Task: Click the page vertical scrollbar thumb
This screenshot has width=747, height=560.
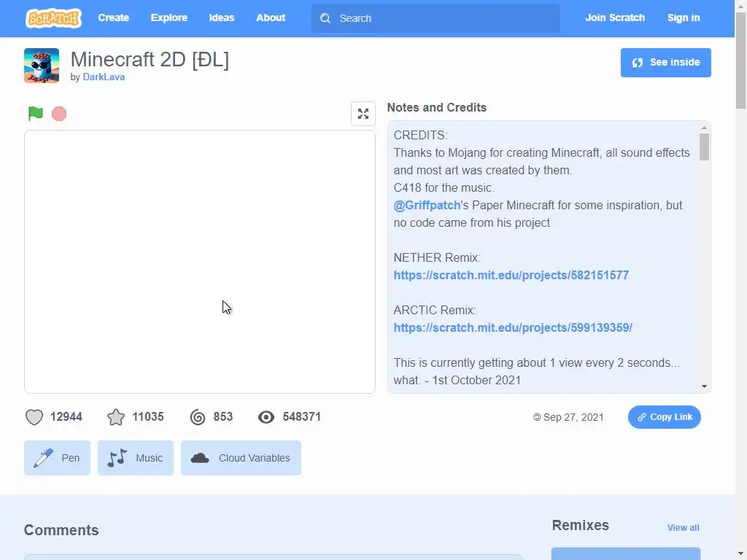Action: (x=741, y=62)
